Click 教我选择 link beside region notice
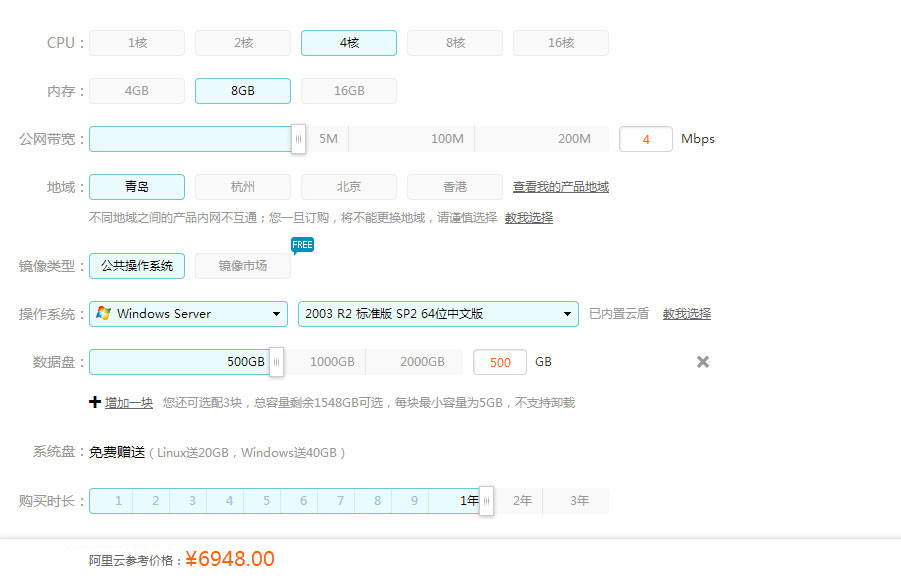Screen dimensions: 901x585 coord(528,217)
